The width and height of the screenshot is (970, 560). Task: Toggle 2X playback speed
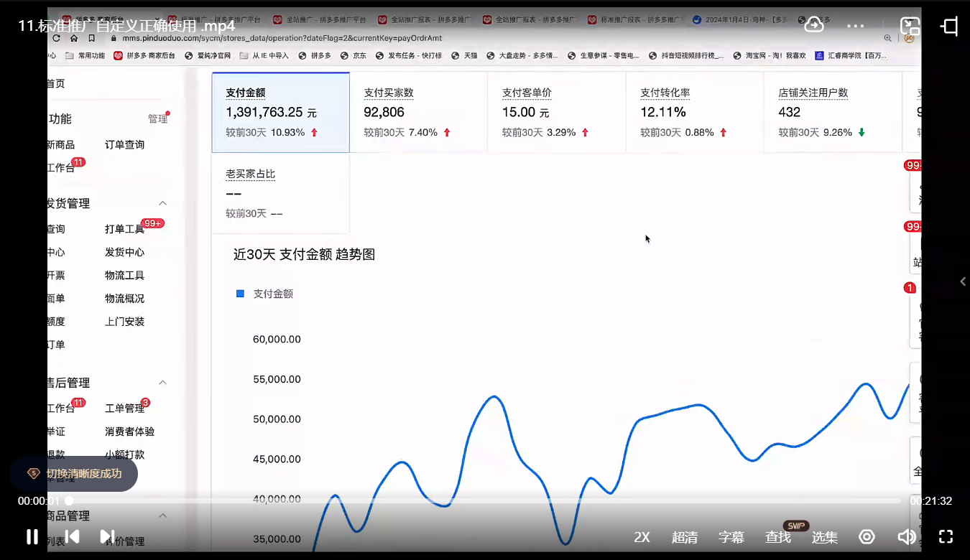tap(641, 536)
